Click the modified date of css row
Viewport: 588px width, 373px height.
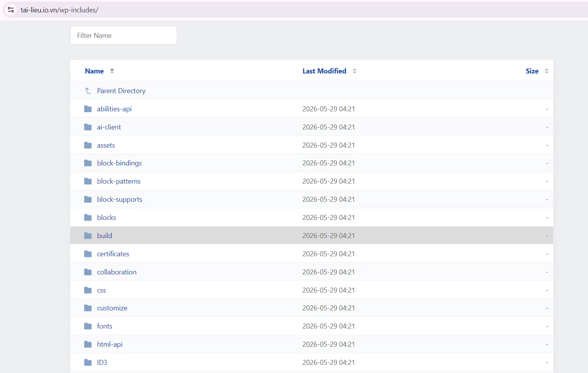click(x=329, y=290)
